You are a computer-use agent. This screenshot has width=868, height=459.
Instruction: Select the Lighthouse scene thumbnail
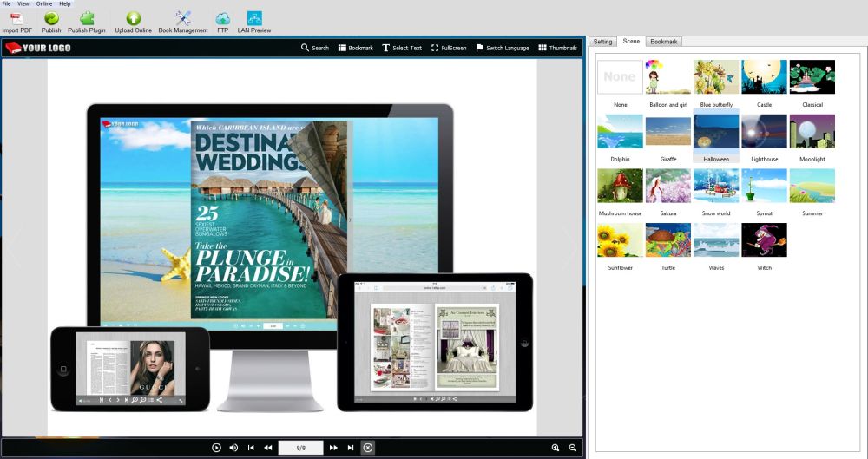tap(764, 132)
